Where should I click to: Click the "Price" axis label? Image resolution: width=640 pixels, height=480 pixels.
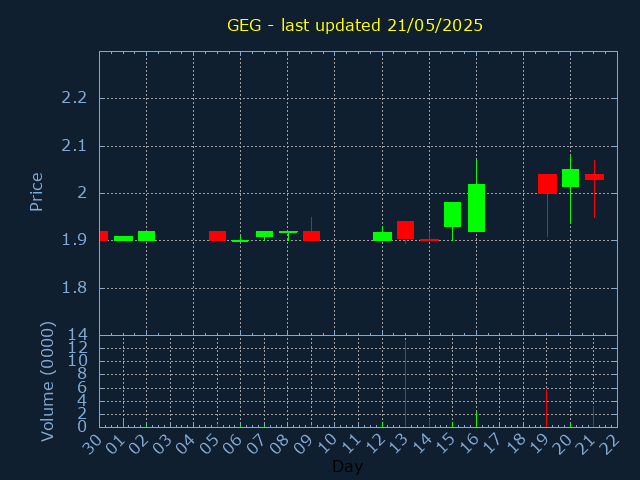coord(36,192)
